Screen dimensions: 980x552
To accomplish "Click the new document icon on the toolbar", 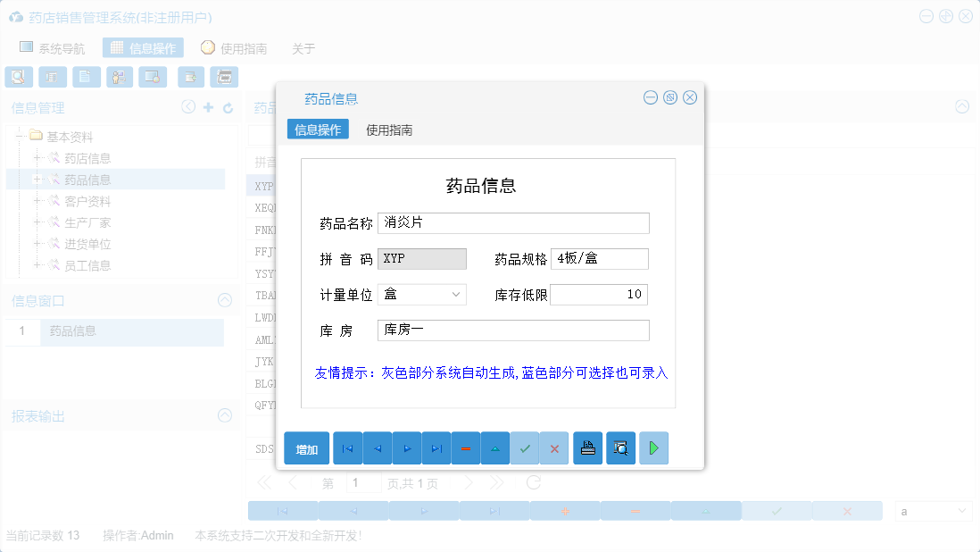I will coord(86,77).
